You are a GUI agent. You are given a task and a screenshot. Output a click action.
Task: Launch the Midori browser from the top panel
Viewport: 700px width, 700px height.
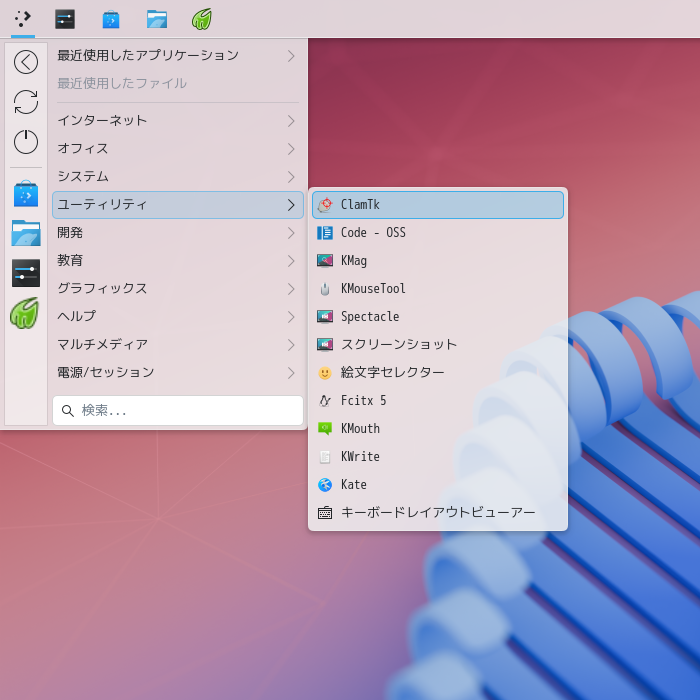pyautogui.click(x=202, y=19)
